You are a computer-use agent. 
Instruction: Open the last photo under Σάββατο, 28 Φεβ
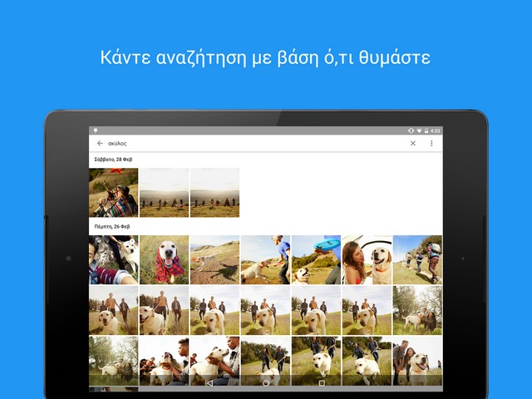[x=214, y=193]
